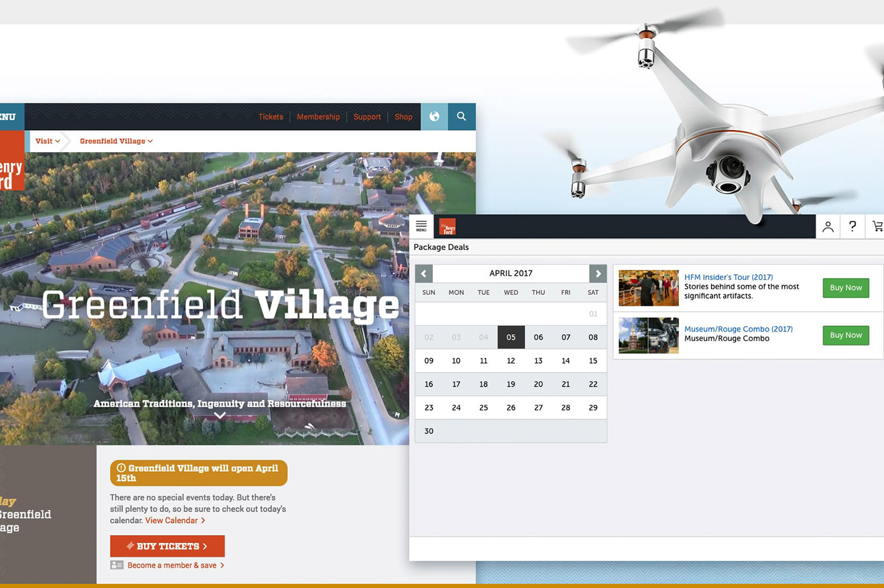Expand the Visit dropdown
The image size is (884, 588).
click(x=47, y=141)
